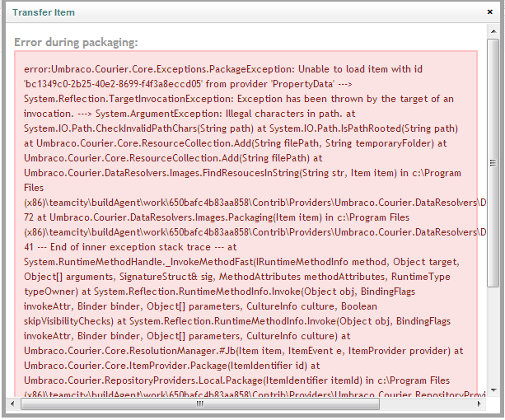This screenshot has height=420, width=505.
Task: Click 'error:Umbraco.Courier.Core.Exceptions.PackageException' text
Action: pyautogui.click(x=158, y=69)
